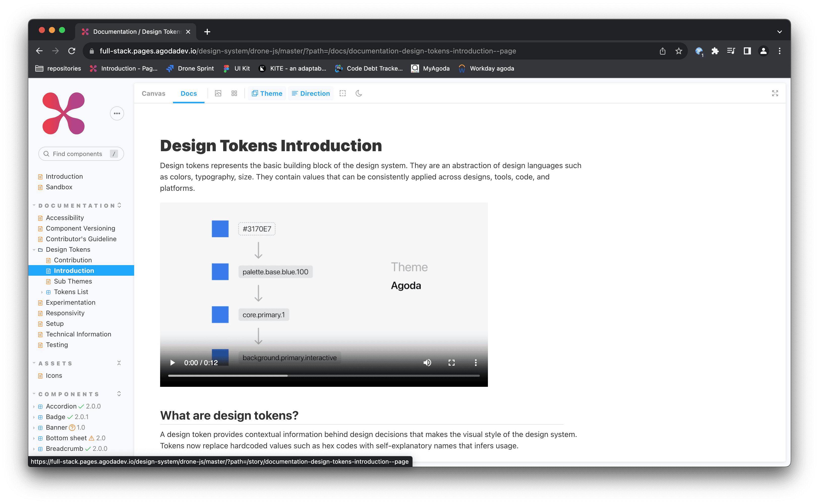Open the Theme dropdown in toolbar
The image size is (819, 504).
click(x=267, y=93)
